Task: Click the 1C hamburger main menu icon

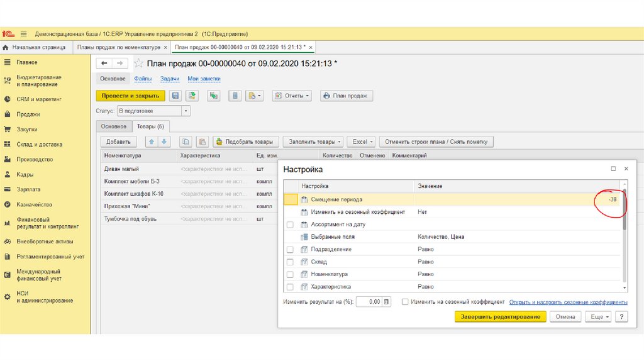Action: [x=24, y=33]
